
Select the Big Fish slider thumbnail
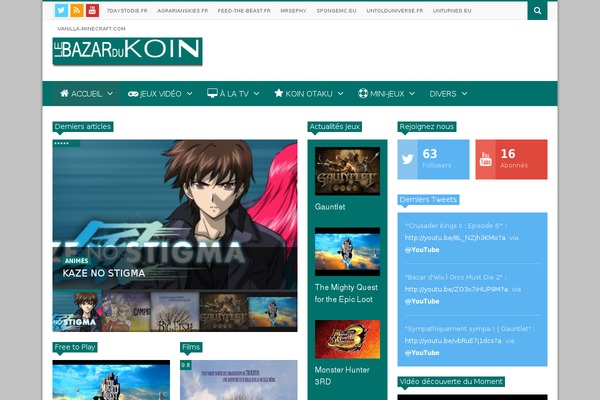[x=175, y=312]
